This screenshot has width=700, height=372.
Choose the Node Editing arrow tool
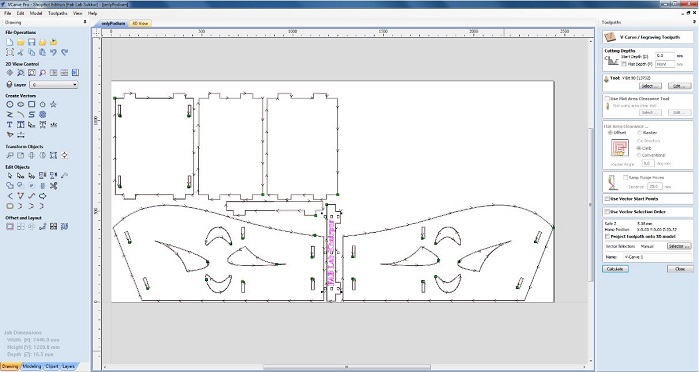(x=21, y=176)
